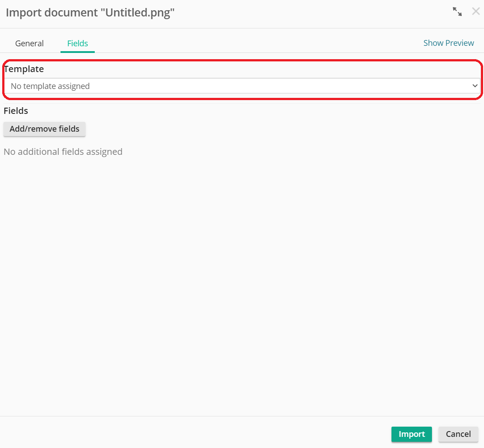
Task: Click the close X icon
Action: [476, 11]
